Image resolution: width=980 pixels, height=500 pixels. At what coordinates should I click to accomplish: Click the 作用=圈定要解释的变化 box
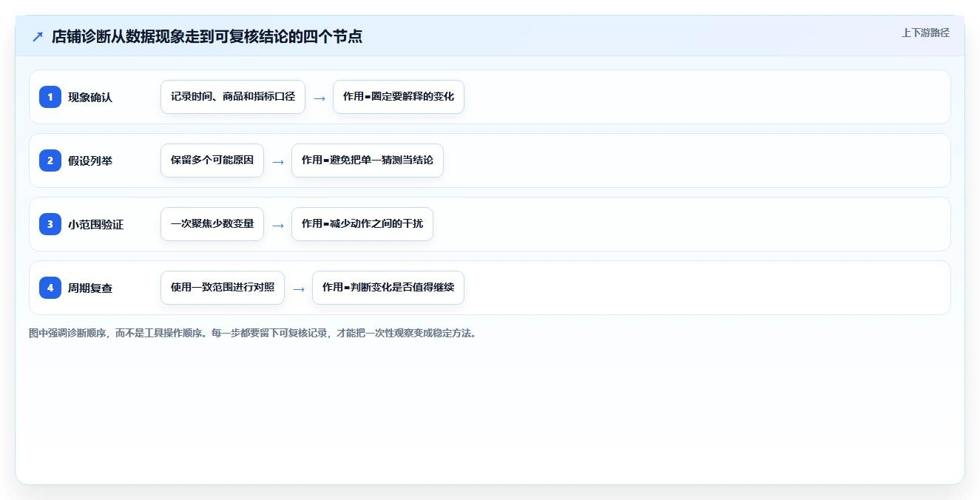click(399, 97)
